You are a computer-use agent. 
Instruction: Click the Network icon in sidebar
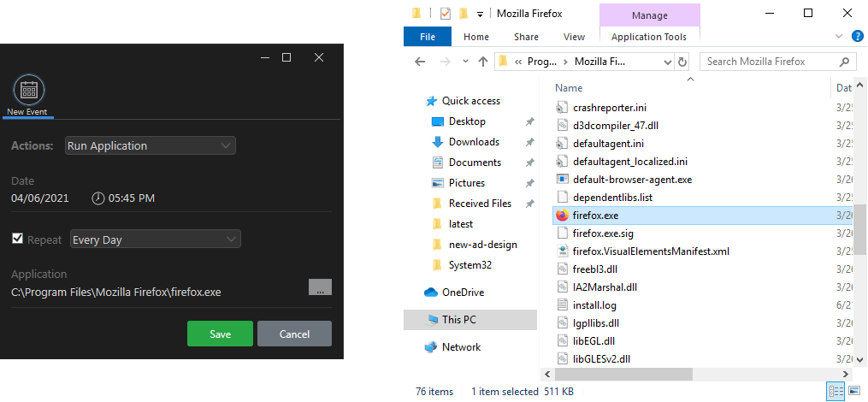(431, 347)
